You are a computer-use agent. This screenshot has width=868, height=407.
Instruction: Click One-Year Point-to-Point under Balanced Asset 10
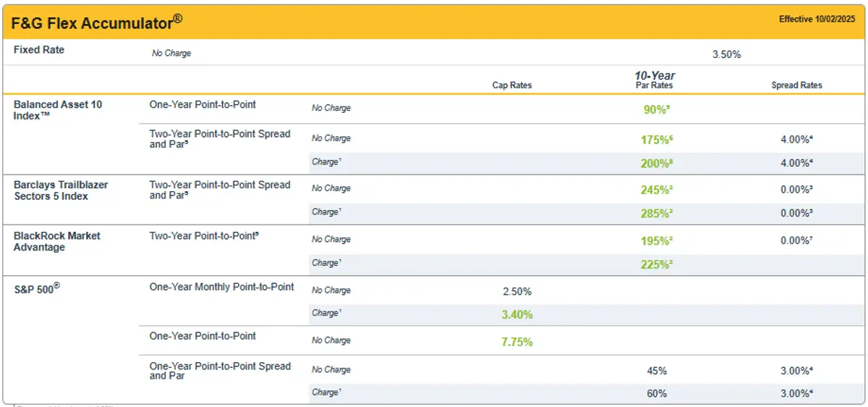click(203, 104)
